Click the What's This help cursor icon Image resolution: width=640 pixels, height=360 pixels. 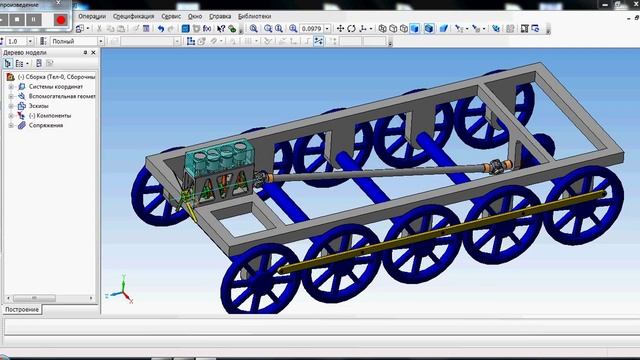click(x=221, y=29)
